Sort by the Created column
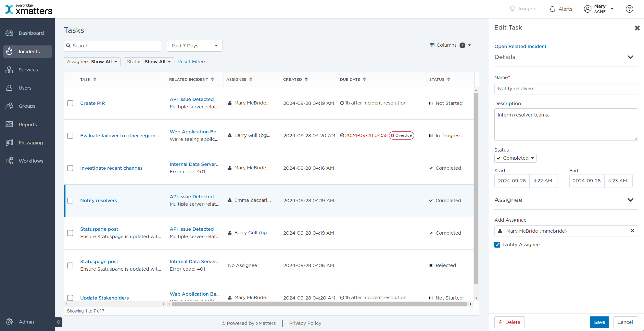 pyautogui.click(x=306, y=80)
